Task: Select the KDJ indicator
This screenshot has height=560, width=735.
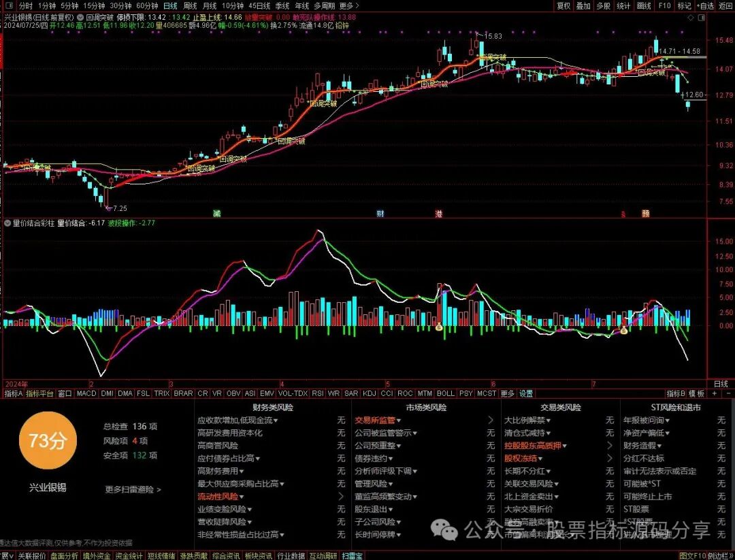Action: click(370, 394)
